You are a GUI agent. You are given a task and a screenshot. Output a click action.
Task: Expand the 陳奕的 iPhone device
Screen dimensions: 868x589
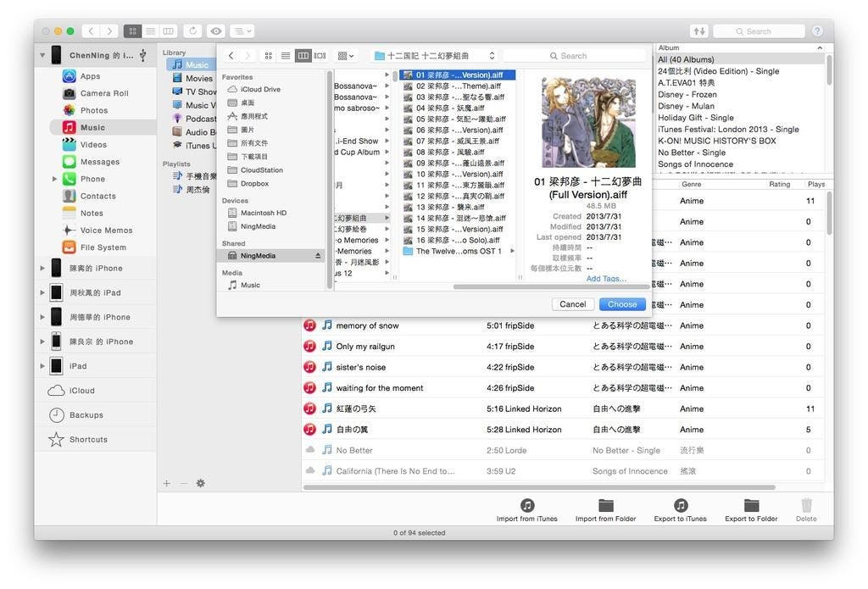pos(43,269)
